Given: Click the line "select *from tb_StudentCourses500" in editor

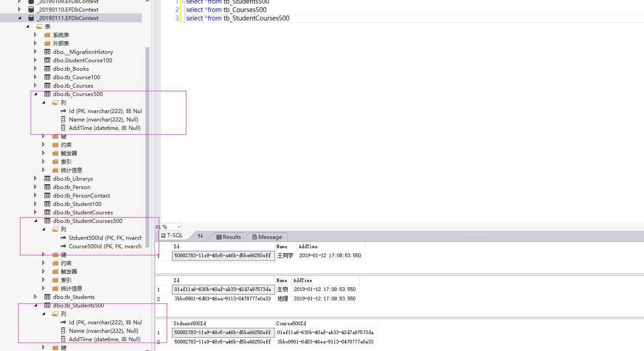Looking at the screenshot, I should coord(237,18).
